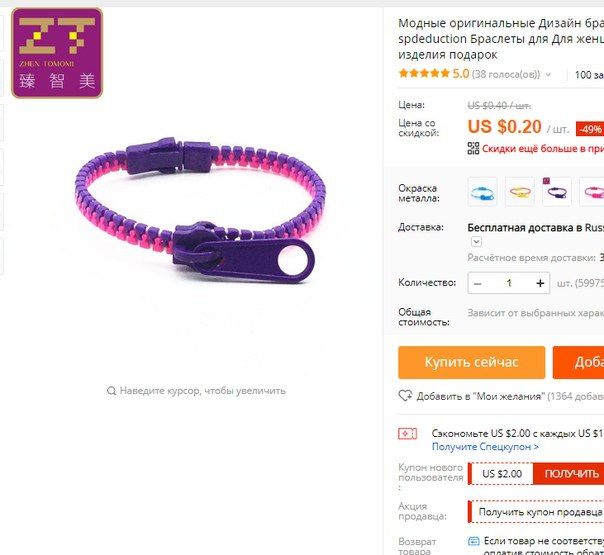The height and width of the screenshot is (555, 604).
Task: Click the Zhen Tomomi store logo
Action: 57,53
